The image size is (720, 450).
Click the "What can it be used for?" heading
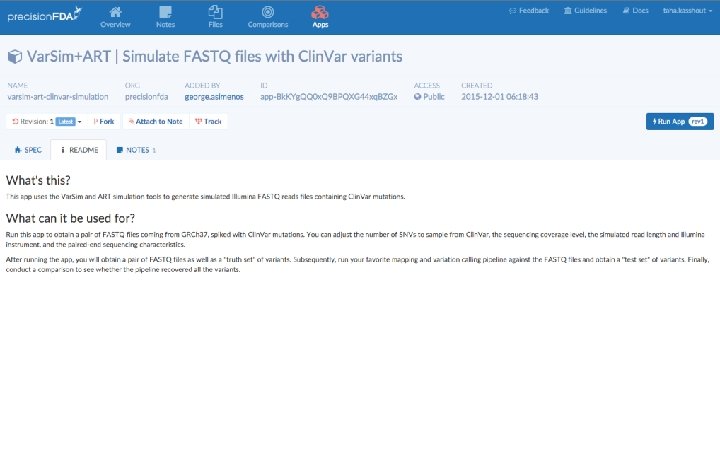pos(70,218)
